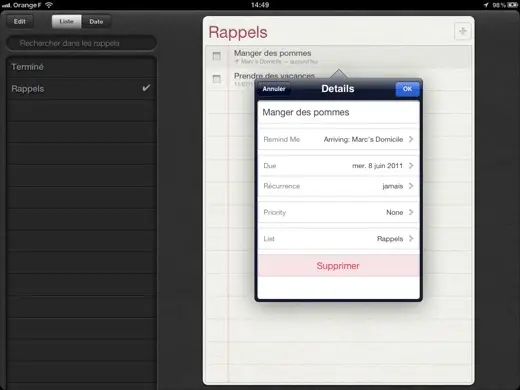Delete the reminder with Supprimer

coord(338,266)
